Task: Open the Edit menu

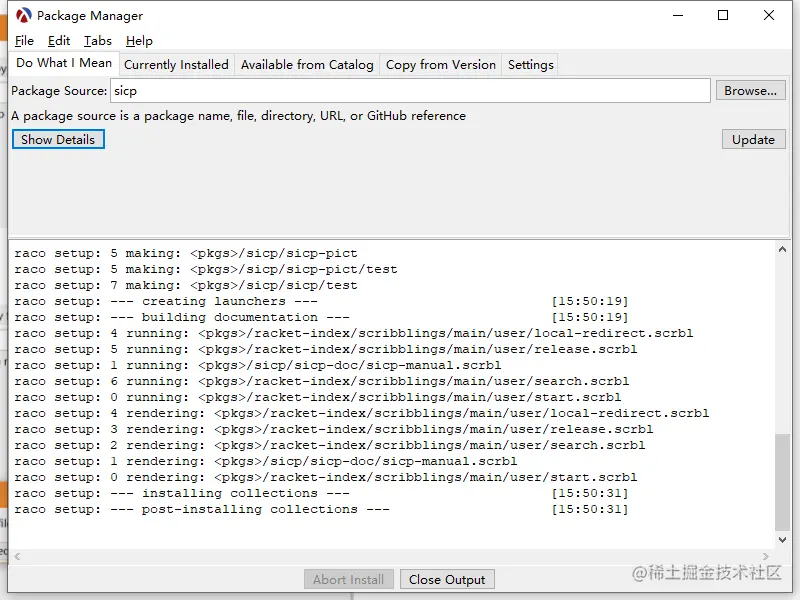Action: (x=59, y=41)
